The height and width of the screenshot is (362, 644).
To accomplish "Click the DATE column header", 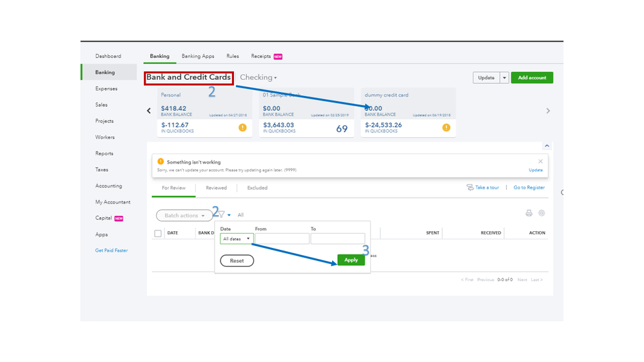I will point(173,233).
